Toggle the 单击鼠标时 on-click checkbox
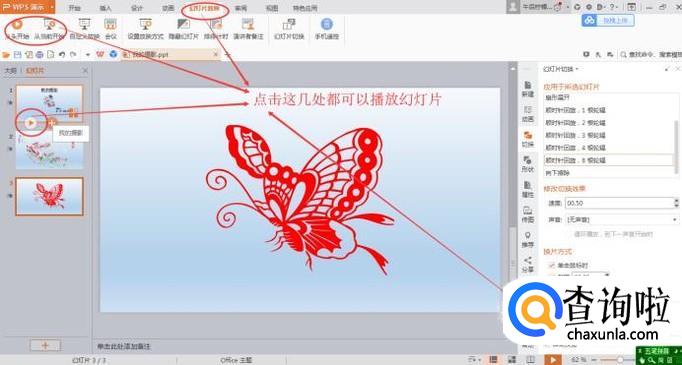This screenshot has height=365, width=682. pyautogui.click(x=552, y=265)
